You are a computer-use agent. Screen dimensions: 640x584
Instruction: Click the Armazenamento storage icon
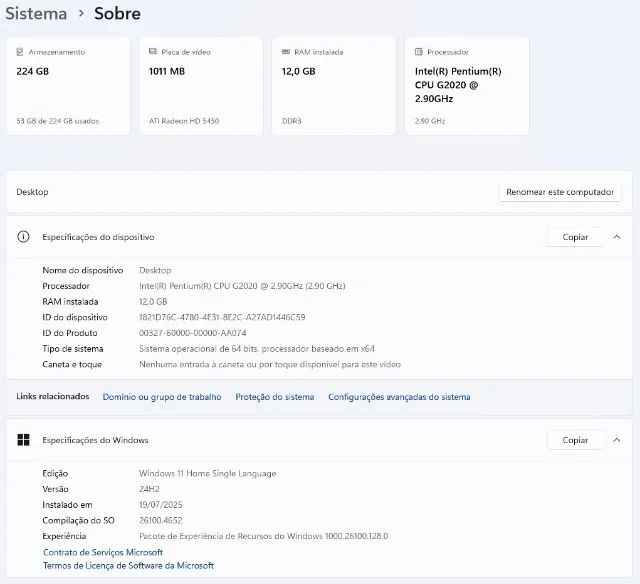point(21,52)
